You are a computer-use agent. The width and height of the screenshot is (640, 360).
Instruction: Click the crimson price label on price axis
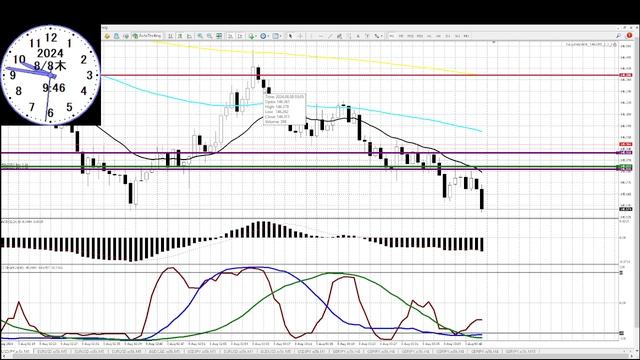tap(626, 75)
